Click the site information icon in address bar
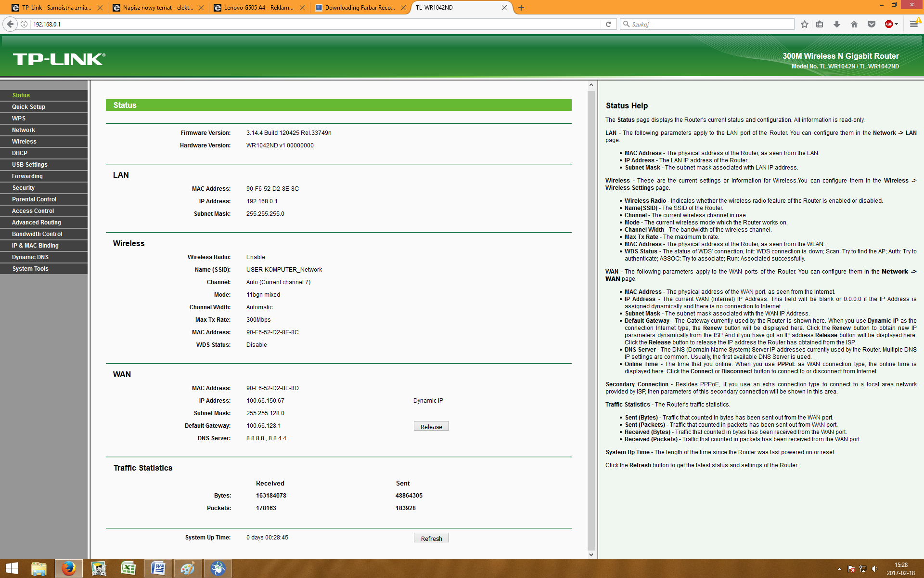The height and width of the screenshot is (578, 924). pos(24,24)
